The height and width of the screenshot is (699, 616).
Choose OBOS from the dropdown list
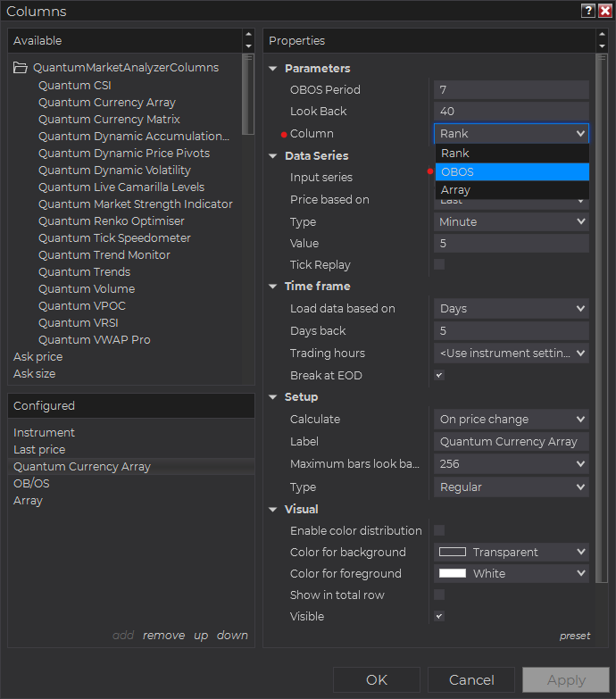pyautogui.click(x=512, y=171)
